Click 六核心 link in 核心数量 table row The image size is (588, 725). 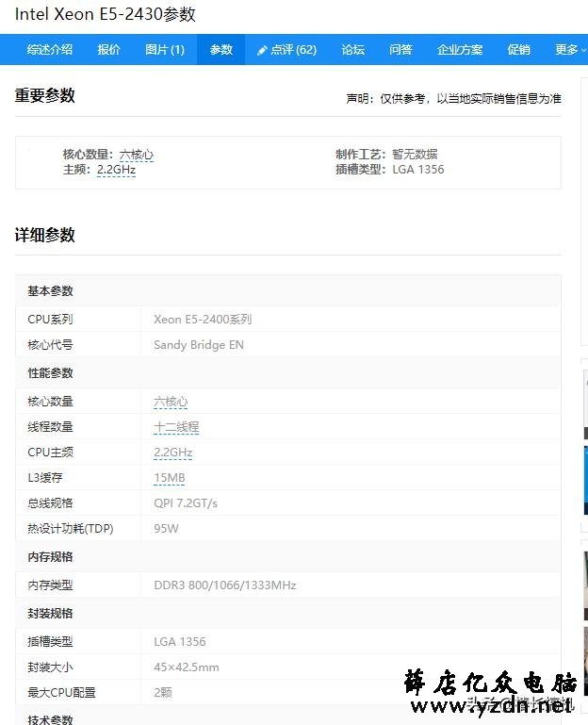(x=171, y=402)
